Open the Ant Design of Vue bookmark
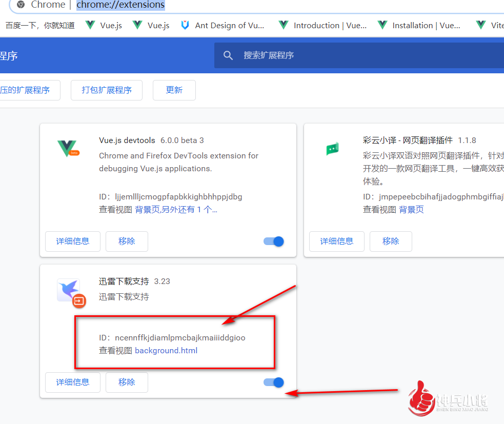Image resolution: width=504 pixels, height=424 pixels. click(x=223, y=26)
